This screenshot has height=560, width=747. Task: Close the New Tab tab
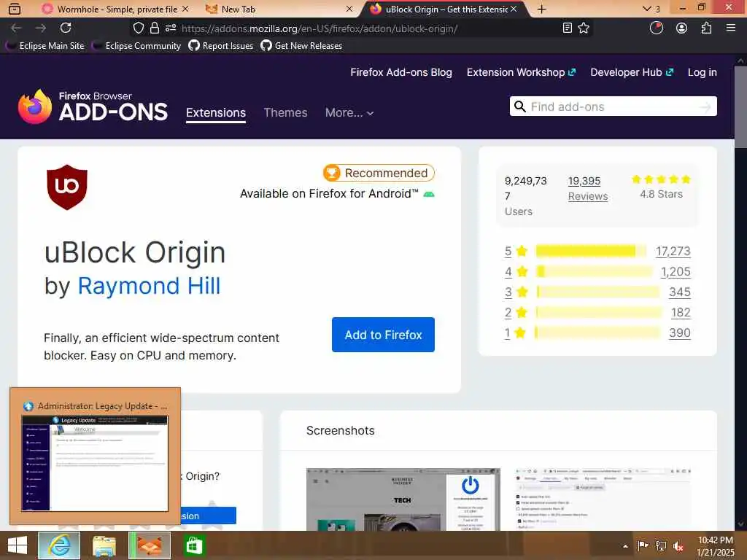tap(349, 9)
